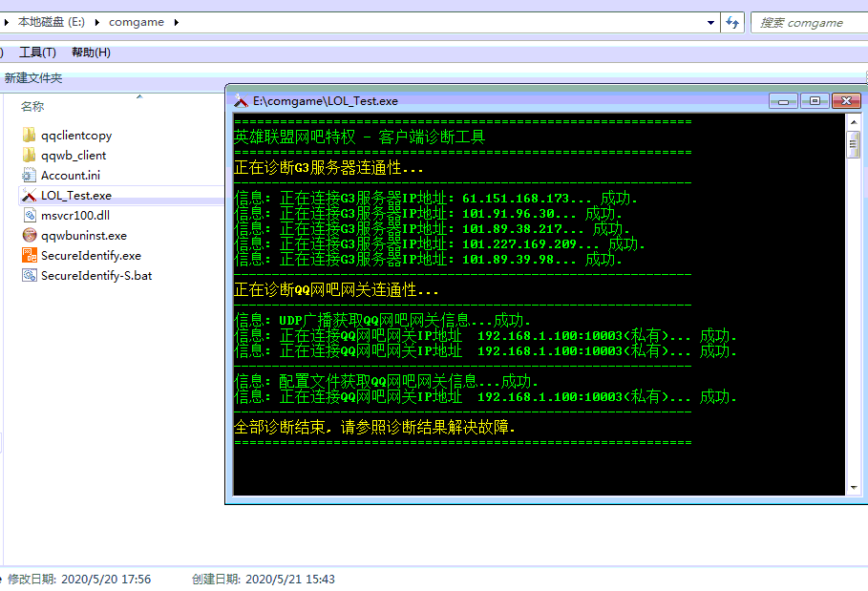Image resolution: width=868 pixels, height=591 pixels.
Task: Click the SecureIdentify.exe file icon
Action: coord(30,255)
